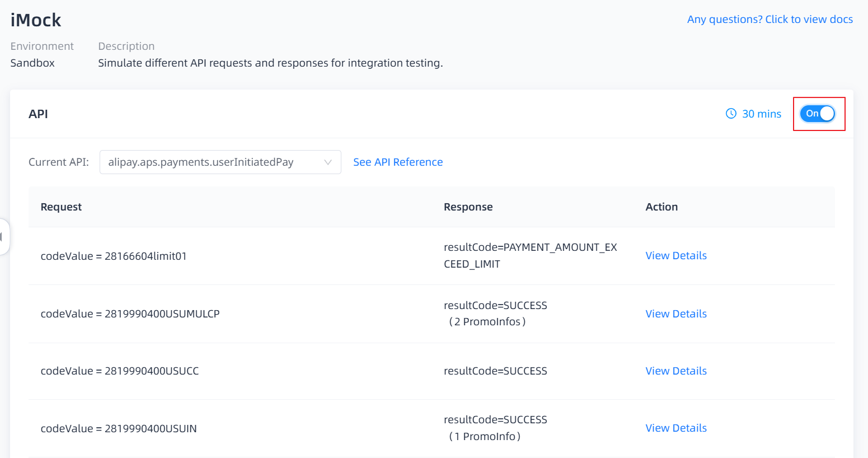Expand the collapsed left sidebar handle
This screenshot has height=458, width=868.
click(x=3, y=237)
